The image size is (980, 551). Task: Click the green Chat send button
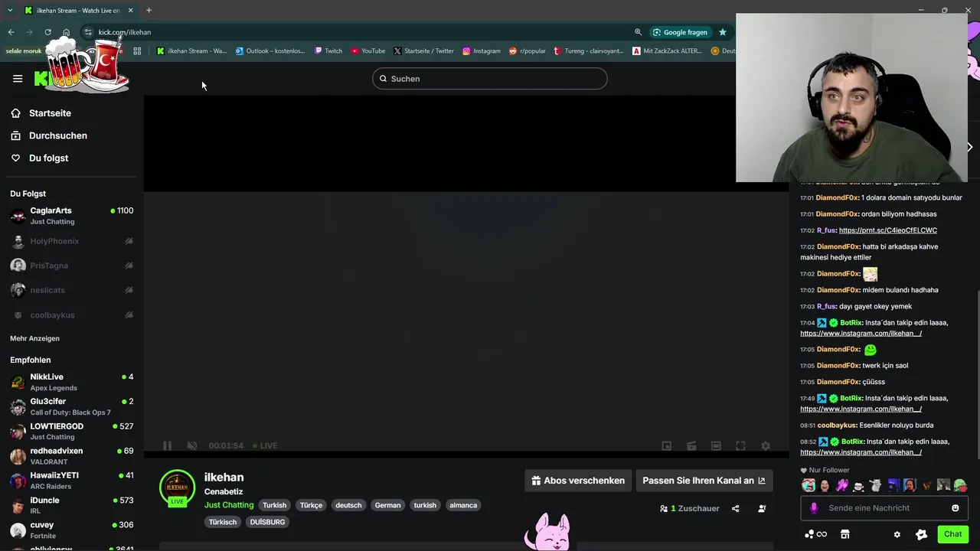952,534
